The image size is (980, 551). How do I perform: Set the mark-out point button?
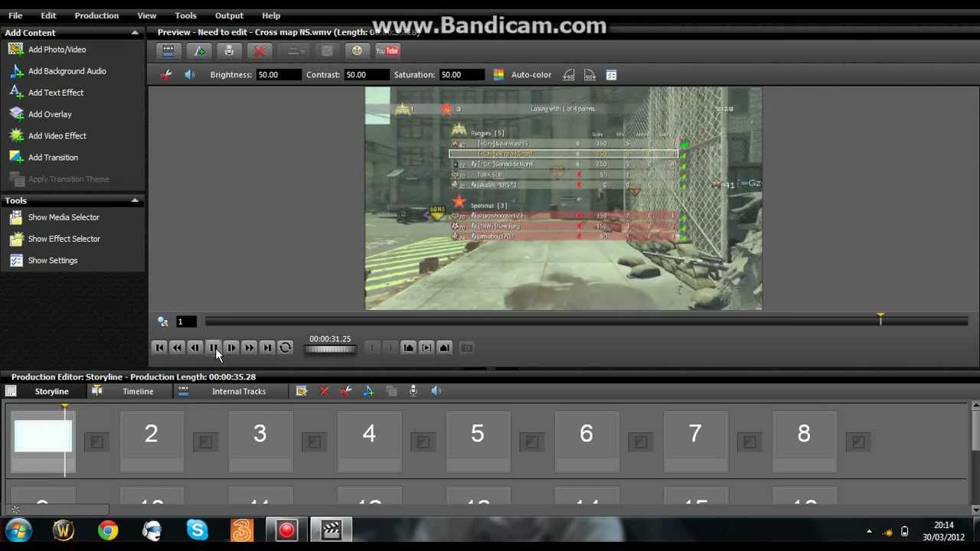[444, 347]
